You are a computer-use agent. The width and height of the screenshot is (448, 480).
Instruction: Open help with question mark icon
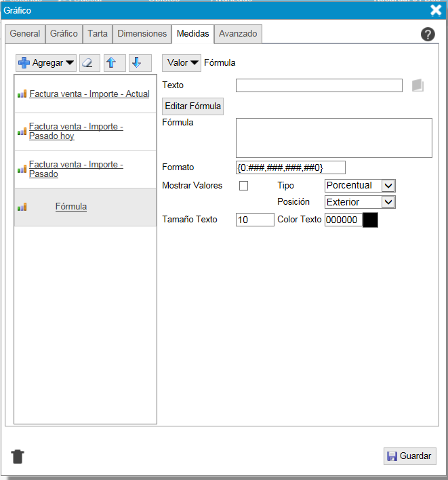coord(428,35)
